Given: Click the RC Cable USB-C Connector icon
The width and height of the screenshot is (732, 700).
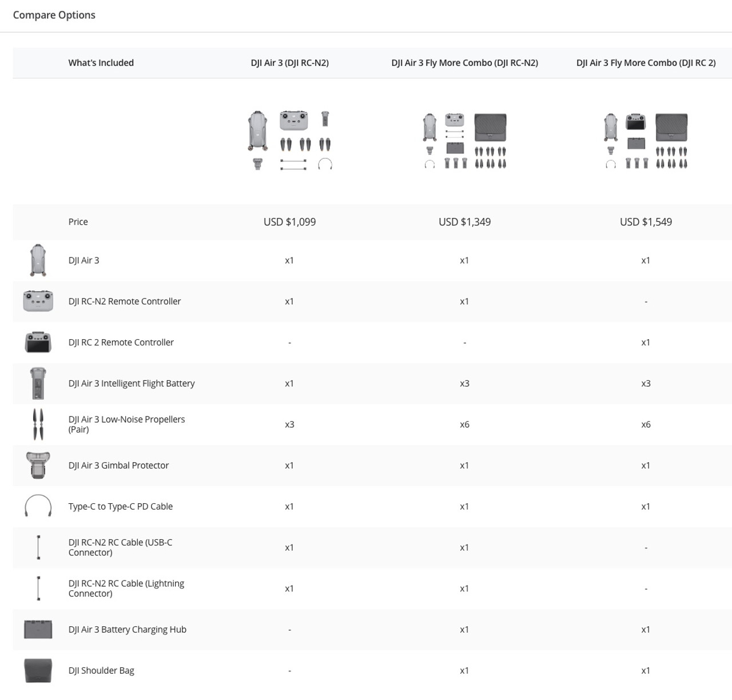Looking at the screenshot, I should coord(38,547).
